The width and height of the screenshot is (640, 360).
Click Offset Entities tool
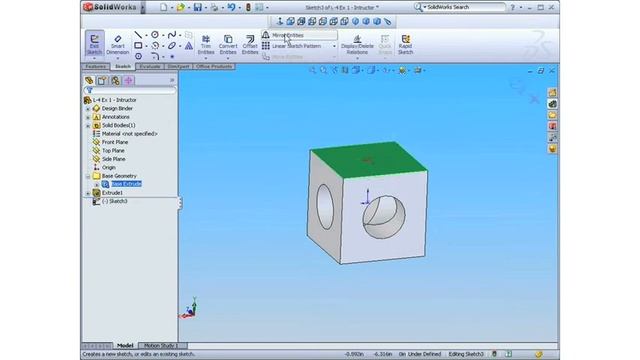click(250, 44)
